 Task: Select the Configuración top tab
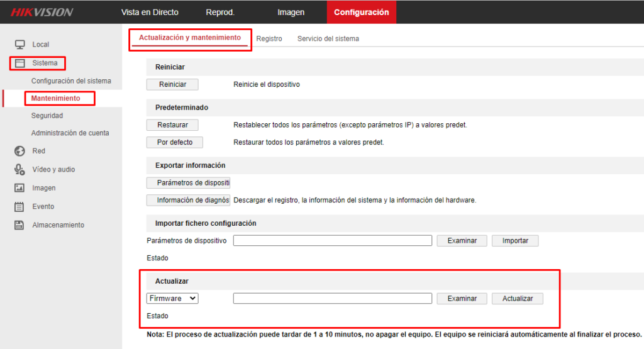point(362,12)
